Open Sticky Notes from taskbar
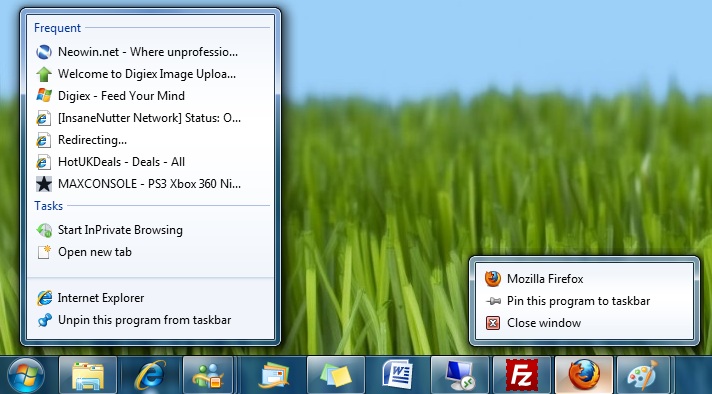 point(336,375)
